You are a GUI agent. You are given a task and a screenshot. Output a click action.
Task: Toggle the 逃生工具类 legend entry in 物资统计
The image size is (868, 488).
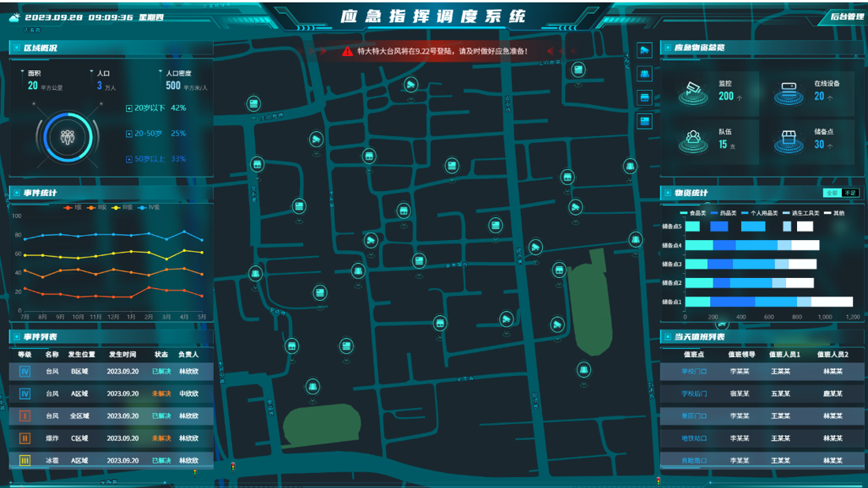point(801,213)
